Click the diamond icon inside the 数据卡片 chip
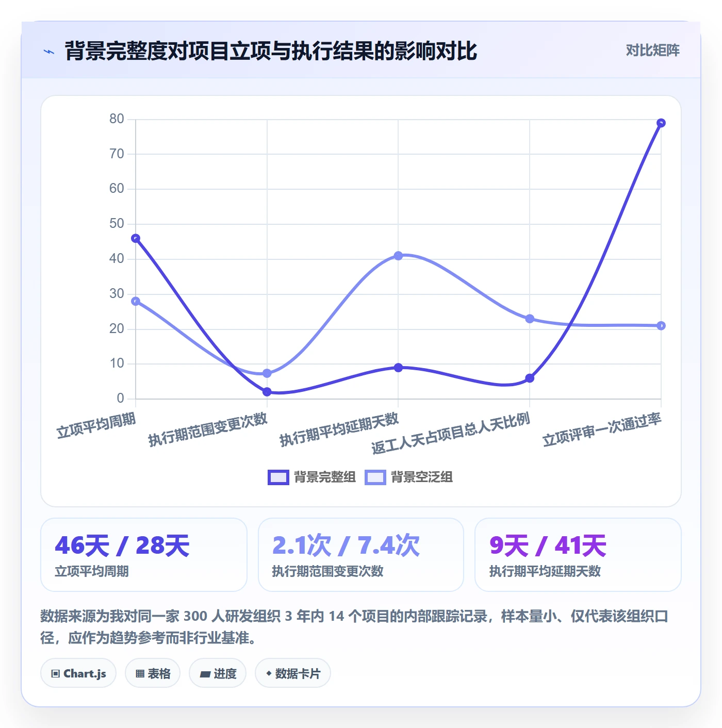 pos(269,673)
